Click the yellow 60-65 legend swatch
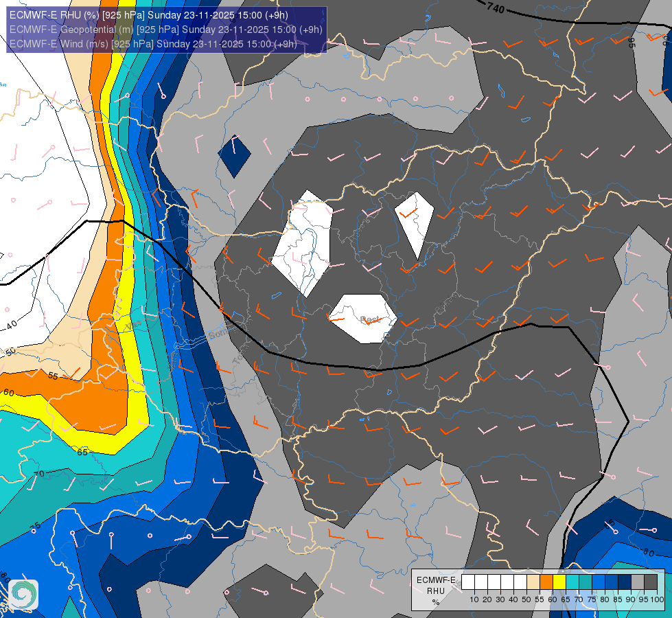This screenshot has height=618, width=672. 559,582
